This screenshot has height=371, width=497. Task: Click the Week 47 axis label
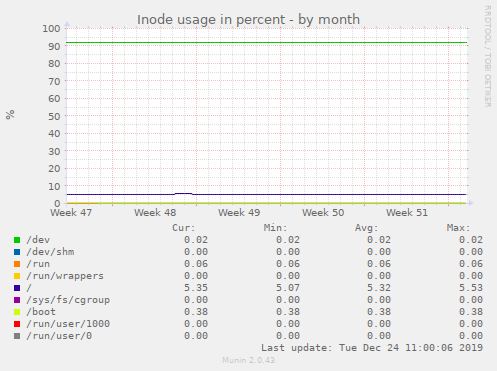pyautogui.click(x=71, y=213)
